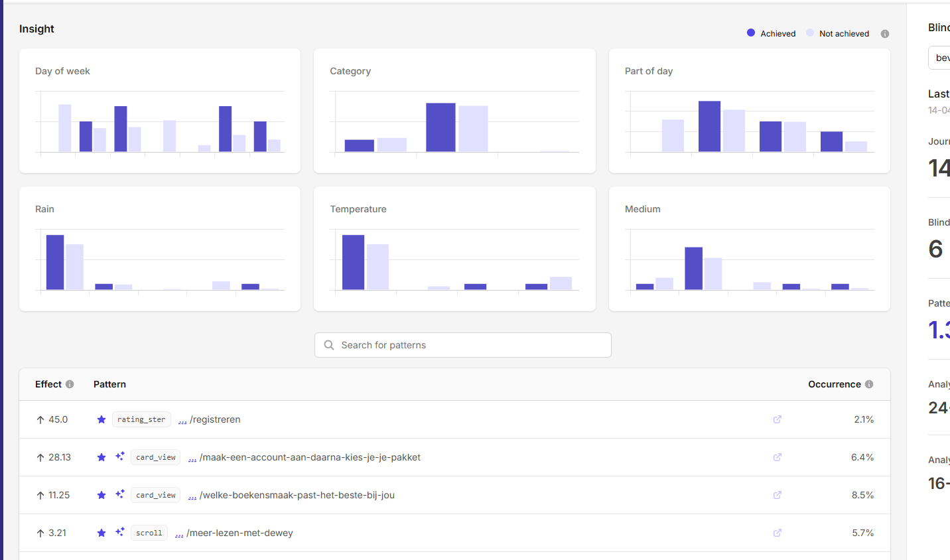Expand the dotted path prefix before /registreren

(182, 421)
